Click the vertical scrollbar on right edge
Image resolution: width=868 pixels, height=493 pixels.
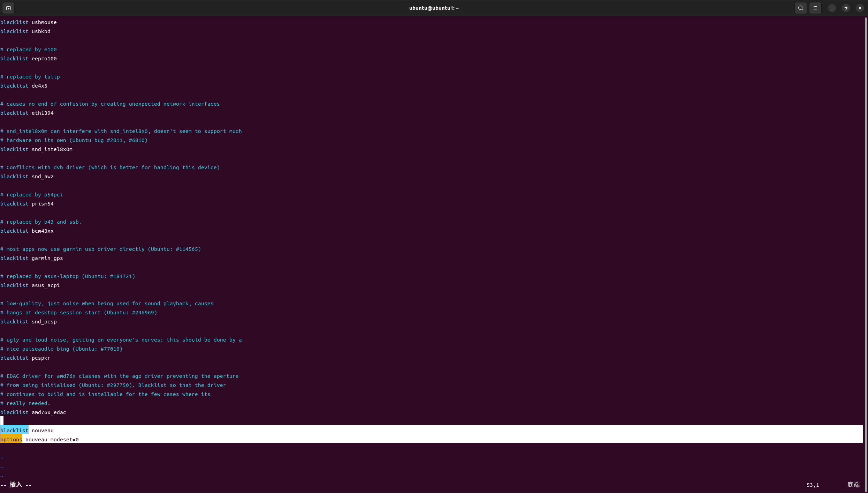point(866,244)
